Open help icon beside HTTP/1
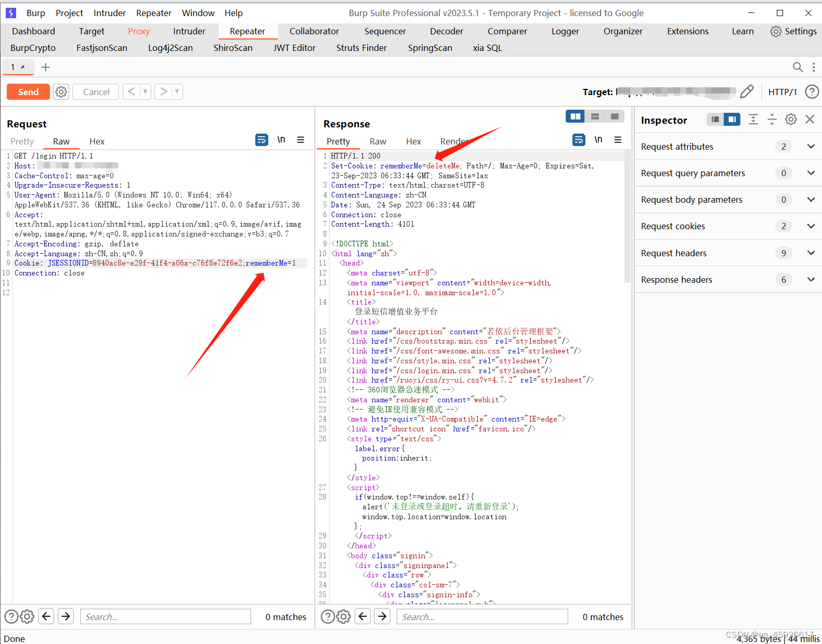Viewport: 822px width, 644px height. (x=812, y=92)
